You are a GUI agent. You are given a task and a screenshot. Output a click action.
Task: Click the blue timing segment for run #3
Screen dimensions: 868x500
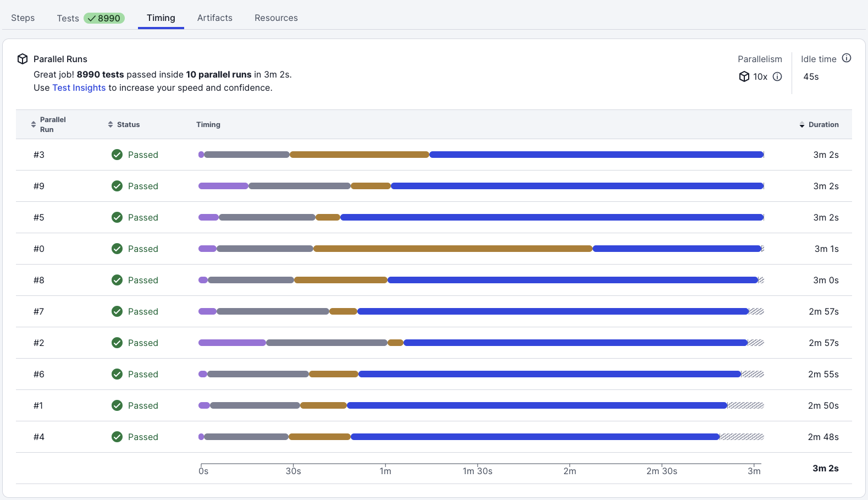click(x=596, y=155)
